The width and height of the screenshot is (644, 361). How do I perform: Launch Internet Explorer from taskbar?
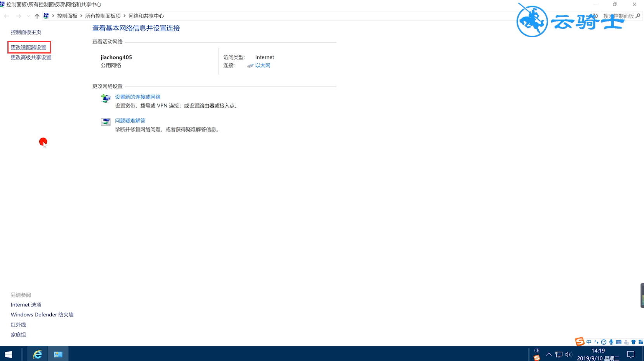point(37,354)
